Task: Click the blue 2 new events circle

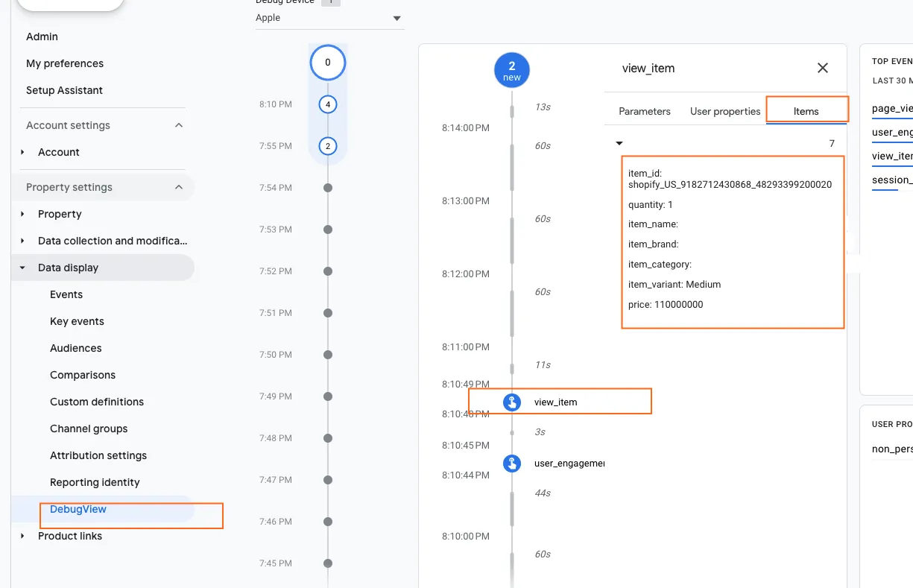Action: pyautogui.click(x=512, y=70)
